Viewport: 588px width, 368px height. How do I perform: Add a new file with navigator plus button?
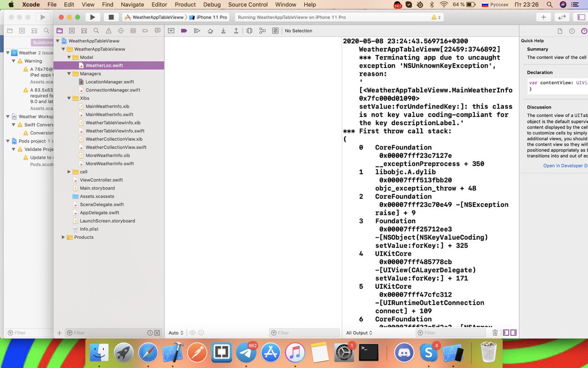pyautogui.click(x=59, y=333)
